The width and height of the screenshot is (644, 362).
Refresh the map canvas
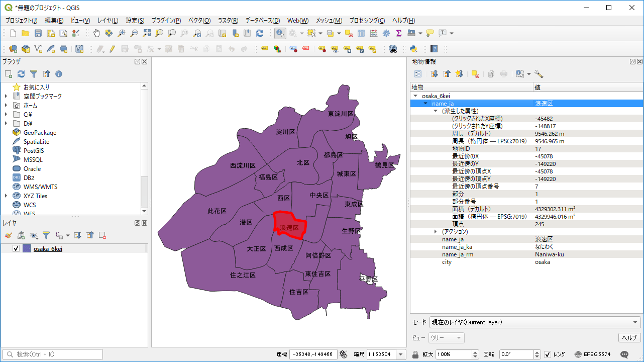coord(260,33)
